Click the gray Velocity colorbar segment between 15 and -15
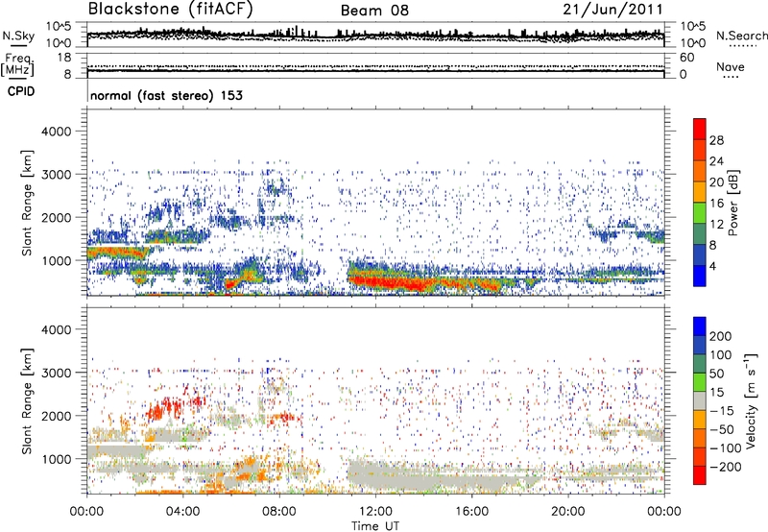Screen dimensions: 768x532 pyautogui.click(x=700, y=401)
